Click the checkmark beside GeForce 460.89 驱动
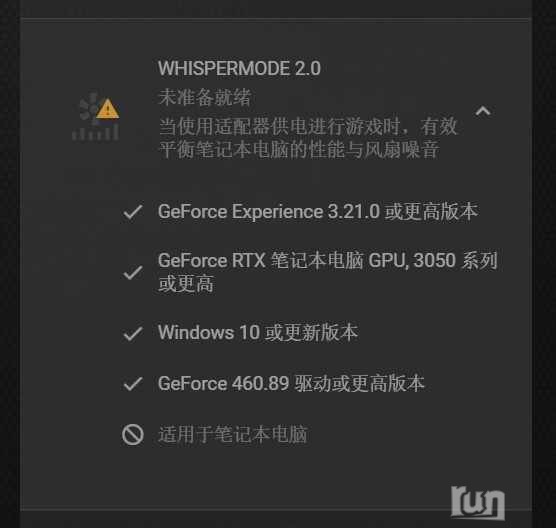The height and width of the screenshot is (528, 556). [133, 384]
